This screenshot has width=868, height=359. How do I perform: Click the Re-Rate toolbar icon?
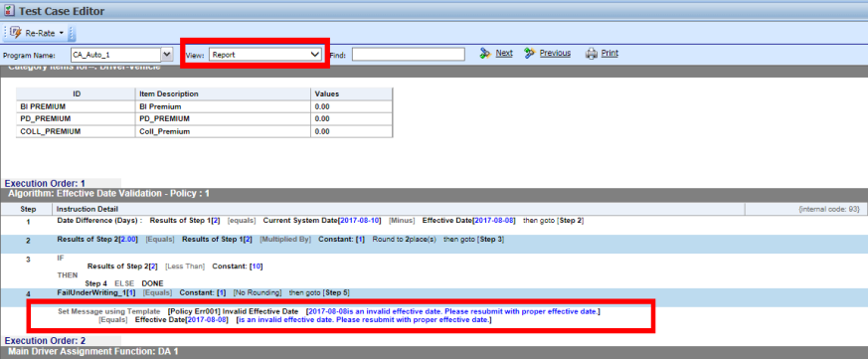tap(16, 33)
